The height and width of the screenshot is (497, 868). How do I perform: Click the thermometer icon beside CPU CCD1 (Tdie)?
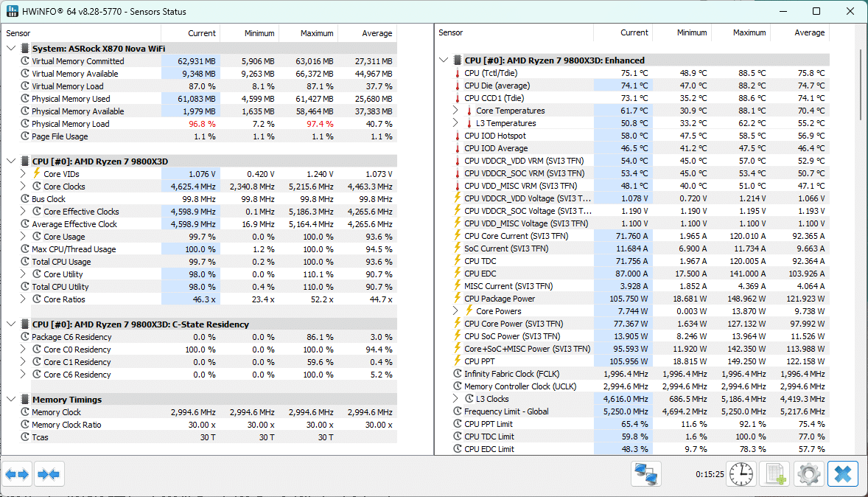click(458, 98)
